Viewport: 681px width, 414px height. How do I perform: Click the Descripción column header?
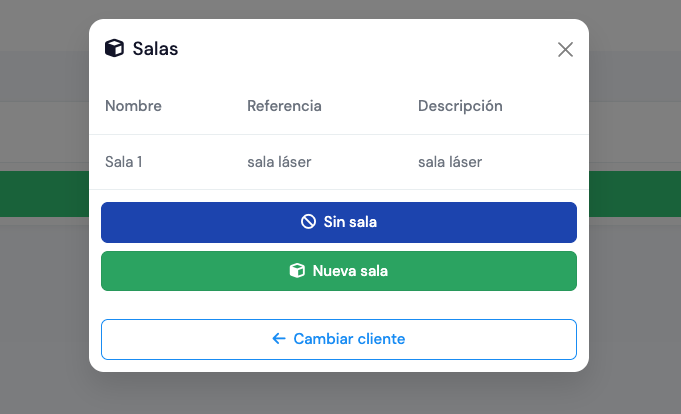(x=460, y=106)
